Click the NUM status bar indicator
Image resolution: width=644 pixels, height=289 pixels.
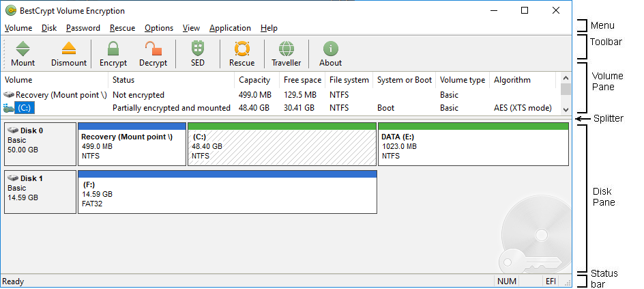coord(506,281)
